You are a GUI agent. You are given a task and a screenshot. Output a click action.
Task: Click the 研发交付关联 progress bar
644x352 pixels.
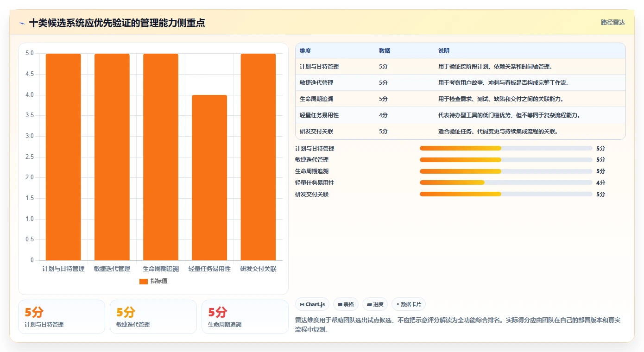[506, 194]
